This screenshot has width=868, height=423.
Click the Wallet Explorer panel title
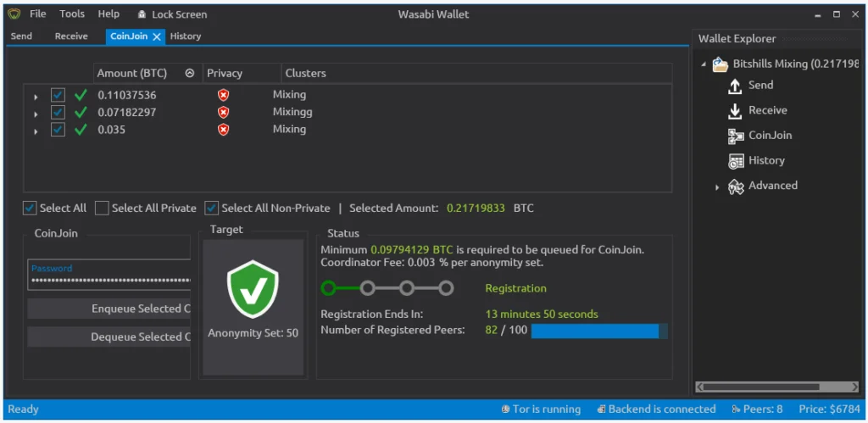click(x=737, y=39)
